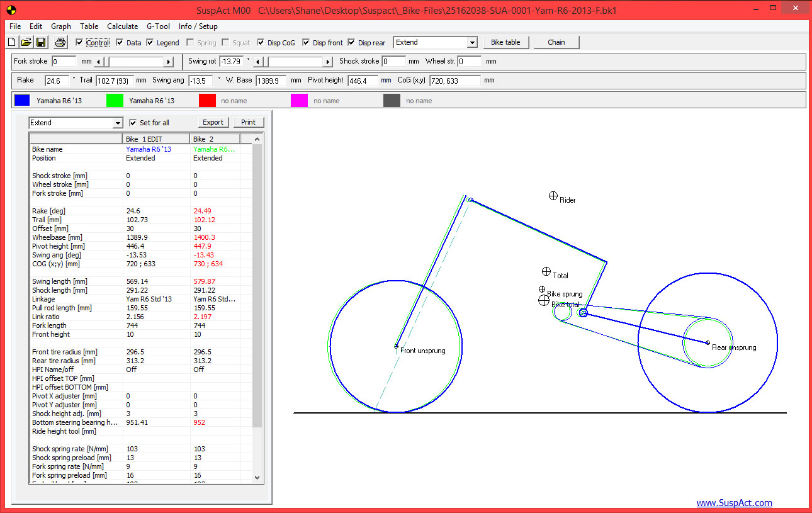Click Swing rot slider left arrow

257,62
